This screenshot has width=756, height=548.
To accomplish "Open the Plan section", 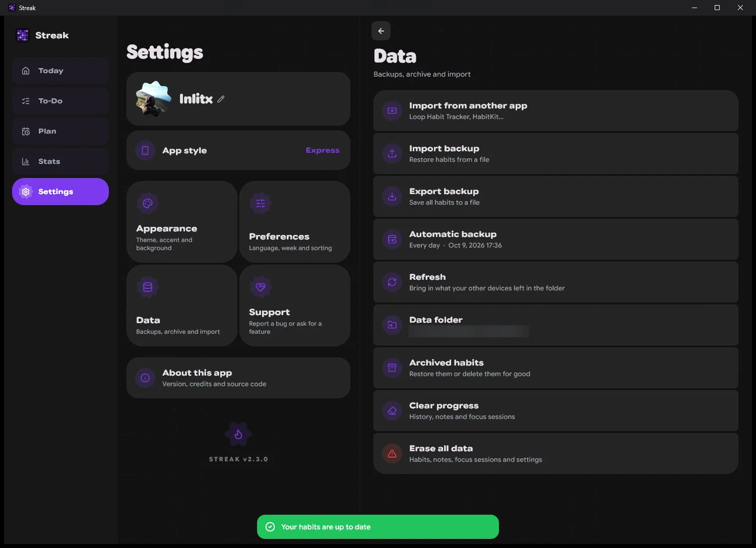I will click(x=60, y=131).
